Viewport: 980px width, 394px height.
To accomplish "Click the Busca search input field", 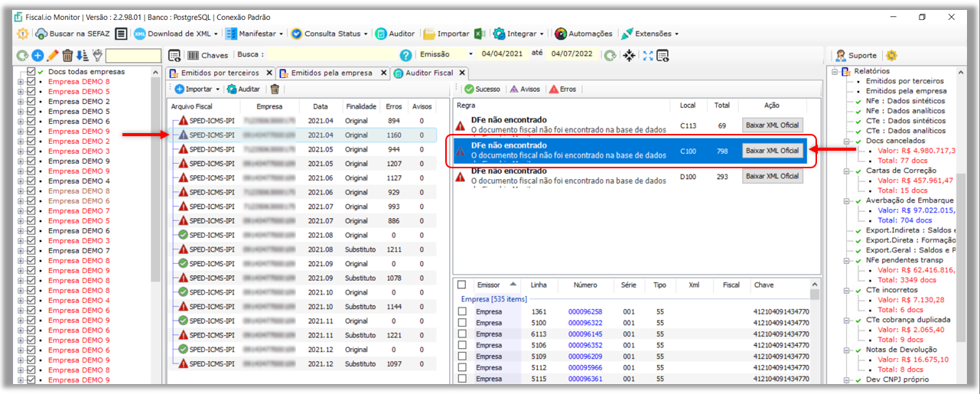I will pyautogui.click(x=333, y=55).
